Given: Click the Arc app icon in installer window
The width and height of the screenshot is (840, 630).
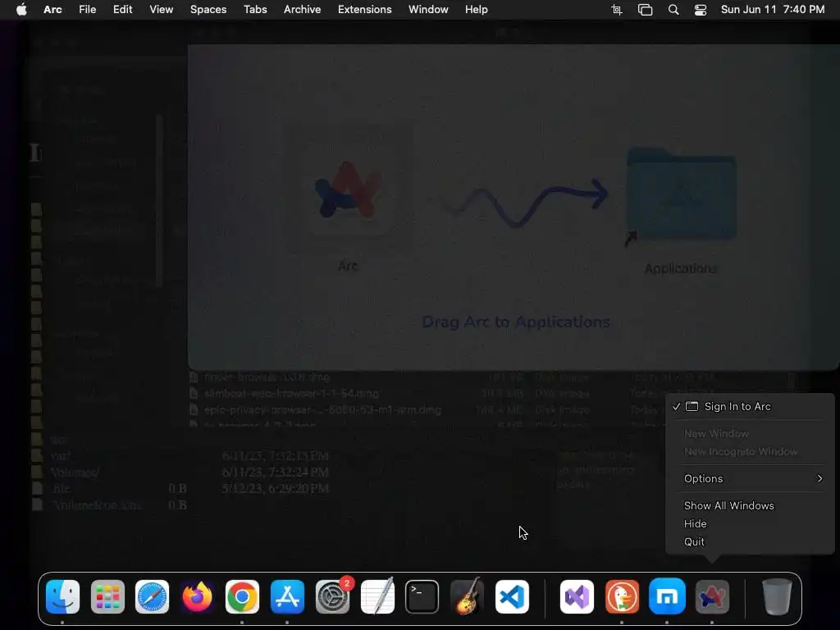Looking at the screenshot, I should (348, 189).
